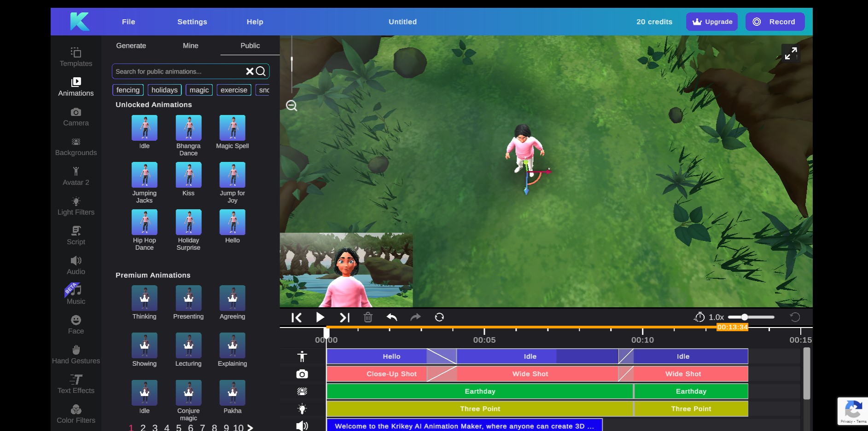Expand the preview to fullscreen
868x431 pixels.
[791, 53]
